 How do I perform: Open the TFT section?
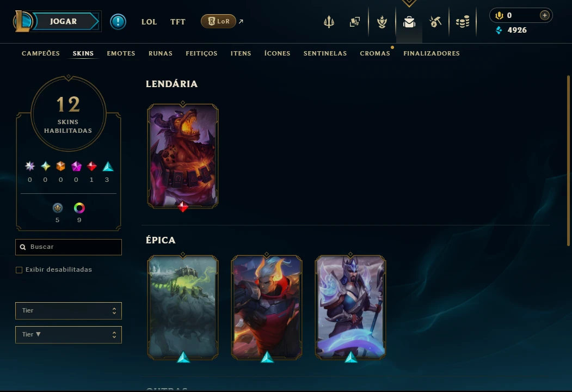[x=177, y=22]
